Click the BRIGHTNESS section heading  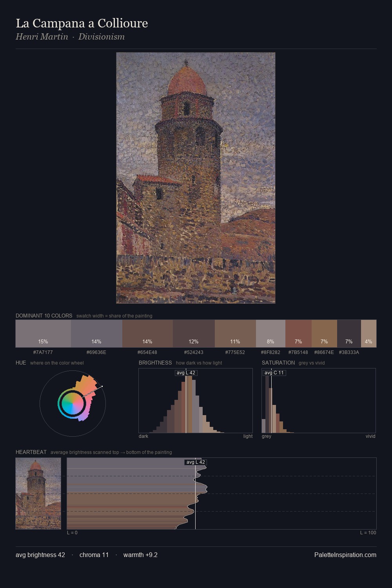(155, 363)
